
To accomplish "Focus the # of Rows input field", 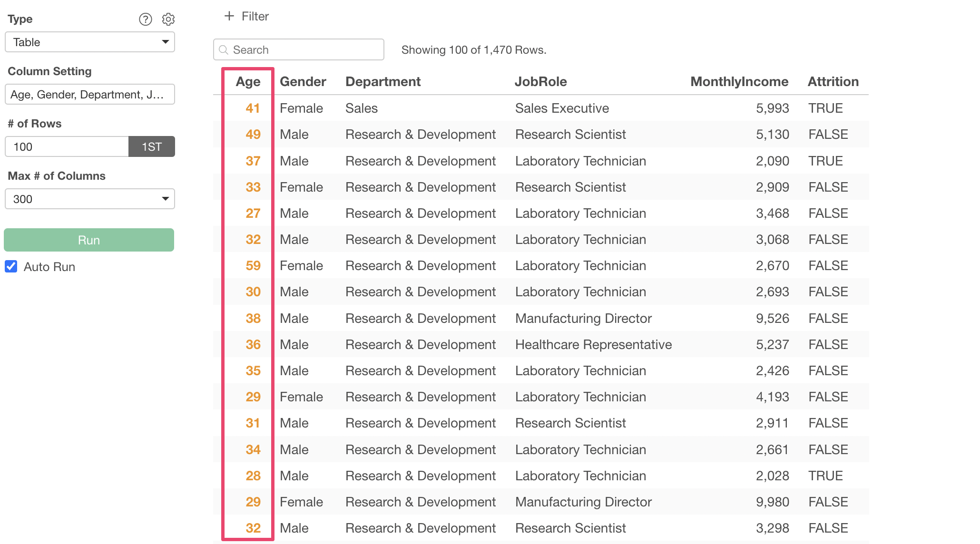I will click(67, 146).
